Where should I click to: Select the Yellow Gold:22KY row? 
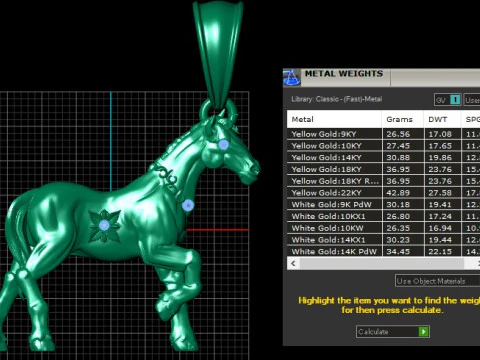383,193
